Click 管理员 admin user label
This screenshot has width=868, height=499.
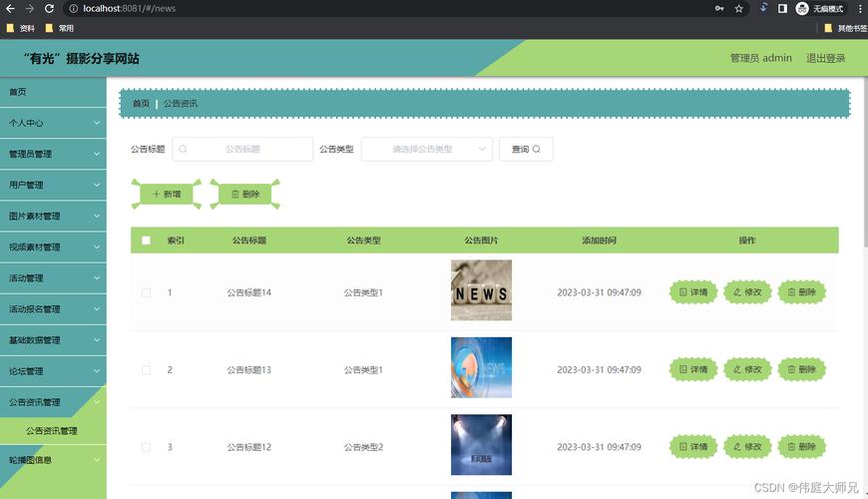coord(760,58)
